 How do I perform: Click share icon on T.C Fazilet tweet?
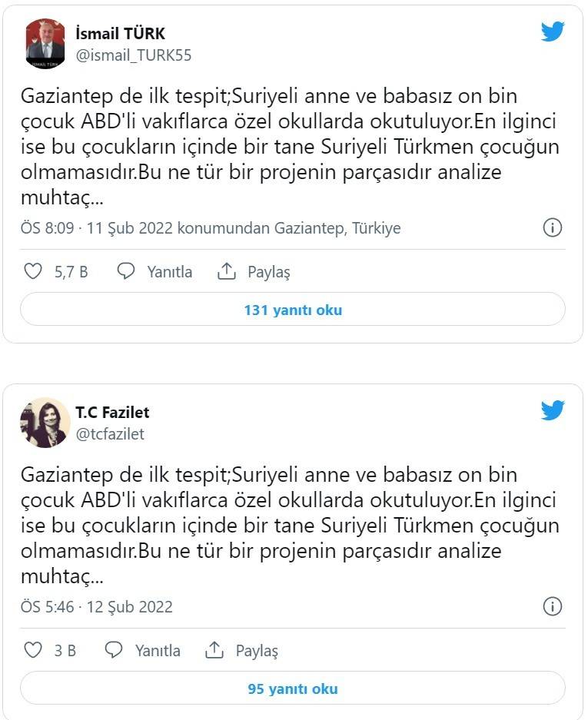pos(214,650)
